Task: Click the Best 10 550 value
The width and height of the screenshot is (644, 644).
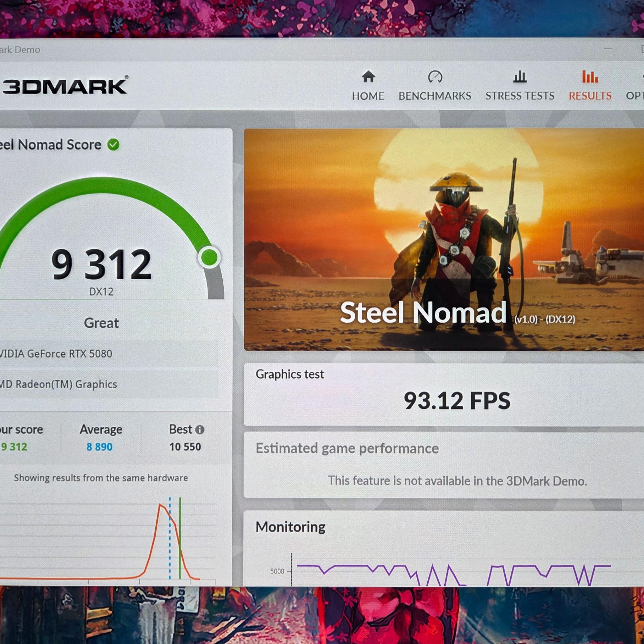Action: tap(185, 447)
